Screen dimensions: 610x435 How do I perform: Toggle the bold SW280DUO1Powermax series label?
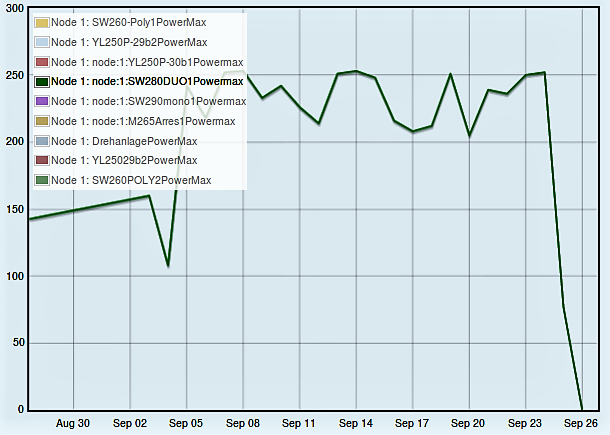click(146, 82)
